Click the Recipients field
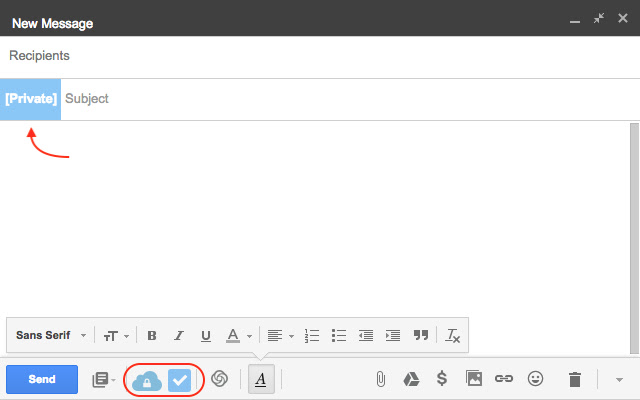Image resolution: width=640 pixels, height=400 pixels. pyautogui.click(x=320, y=56)
